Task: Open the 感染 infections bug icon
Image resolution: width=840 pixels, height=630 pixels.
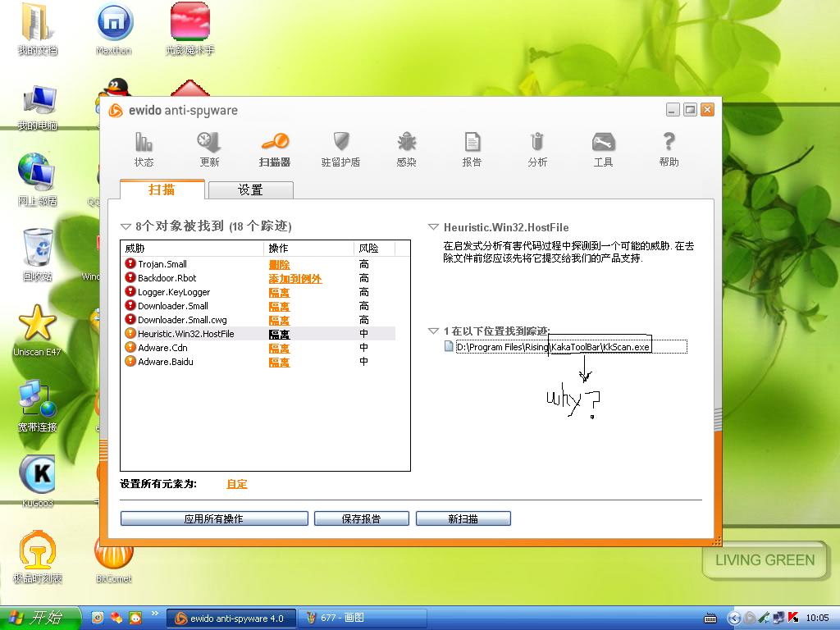Action: [x=407, y=149]
